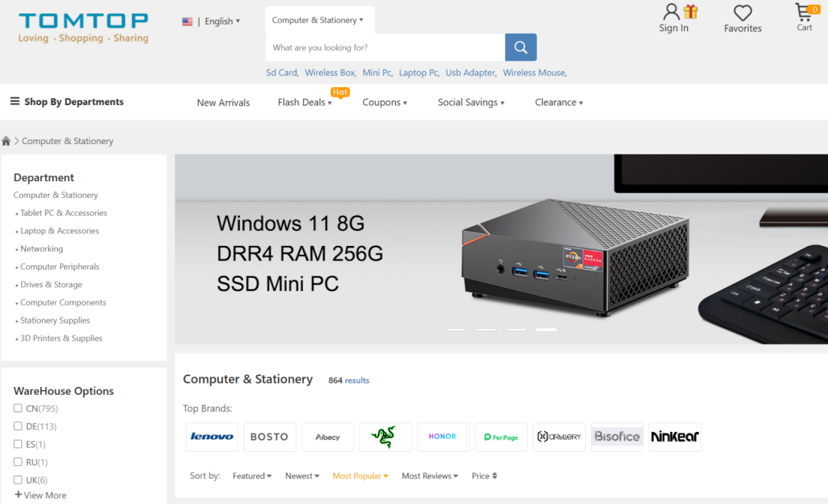The width and height of the screenshot is (828, 504).
Task: Expand the Flash Deals menu
Action: [x=305, y=102]
